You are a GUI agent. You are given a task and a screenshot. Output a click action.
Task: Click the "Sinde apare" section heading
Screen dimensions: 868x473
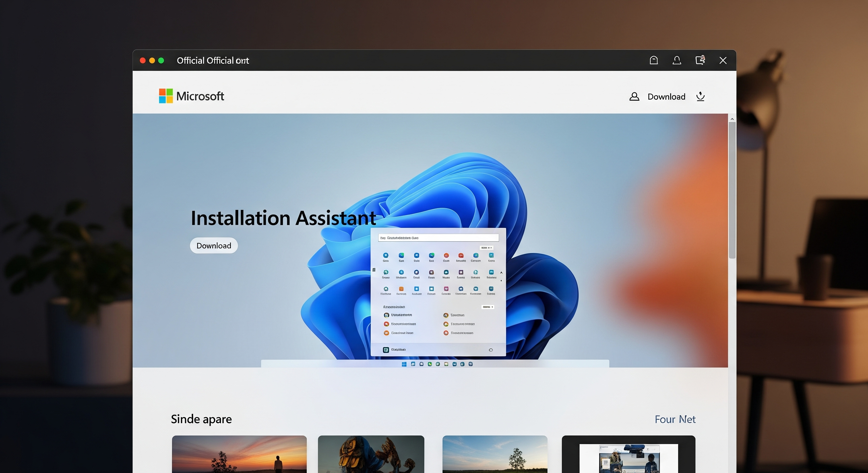(201, 419)
